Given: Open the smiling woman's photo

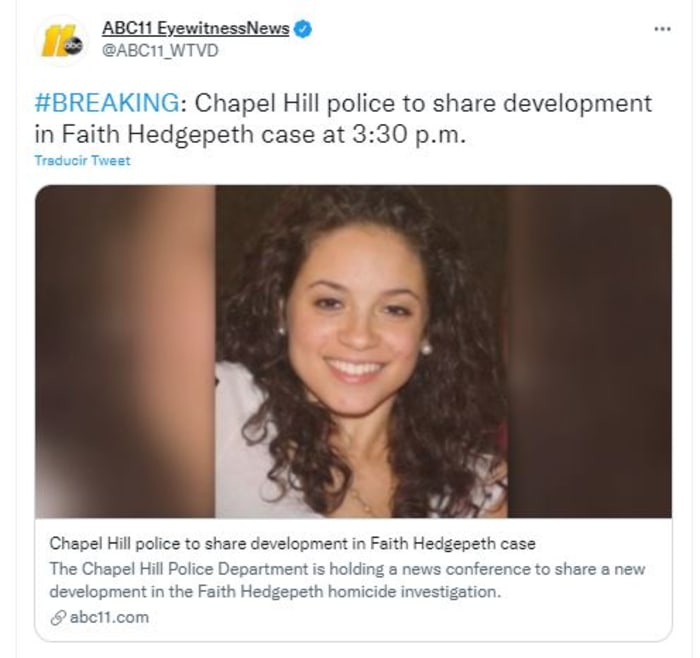Looking at the screenshot, I should 361,352.
